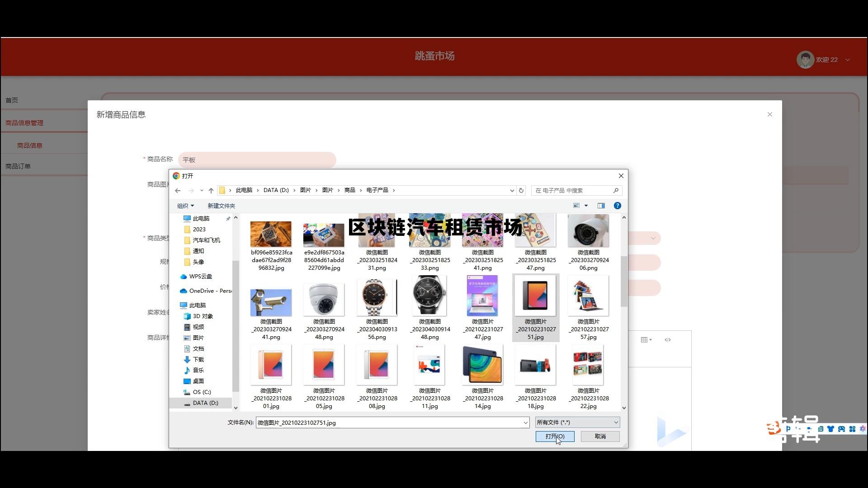868x488 pixels.
Task: Click the 打开(O) button
Action: click(x=555, y=436)
